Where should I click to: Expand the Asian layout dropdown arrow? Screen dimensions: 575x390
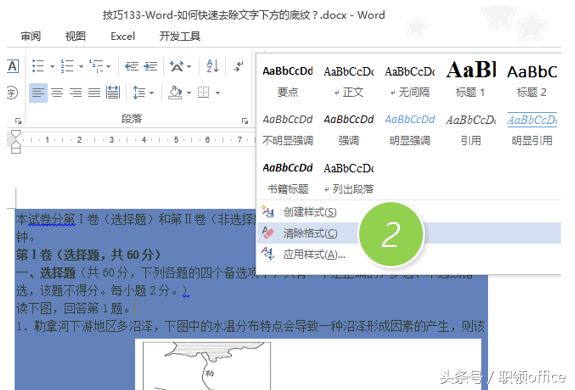tap(189, 66)
